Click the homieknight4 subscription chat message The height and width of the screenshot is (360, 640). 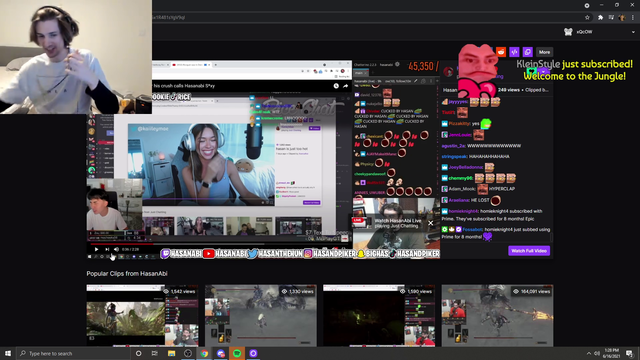492,215
